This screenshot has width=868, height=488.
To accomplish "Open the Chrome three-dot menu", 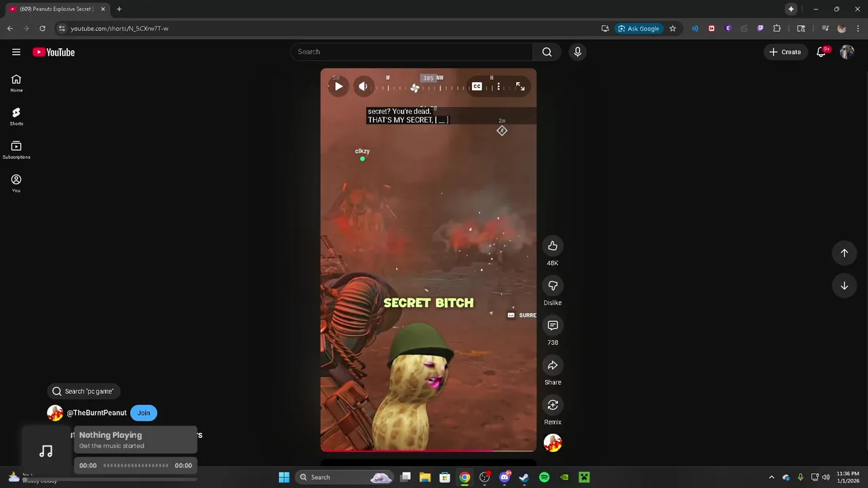I will 857,28.
